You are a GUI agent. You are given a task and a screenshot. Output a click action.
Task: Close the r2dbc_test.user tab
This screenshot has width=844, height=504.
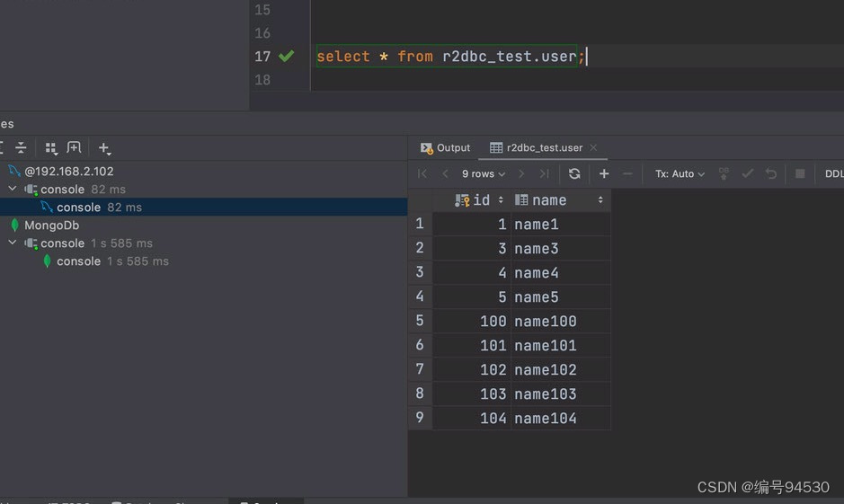(593, 147)
